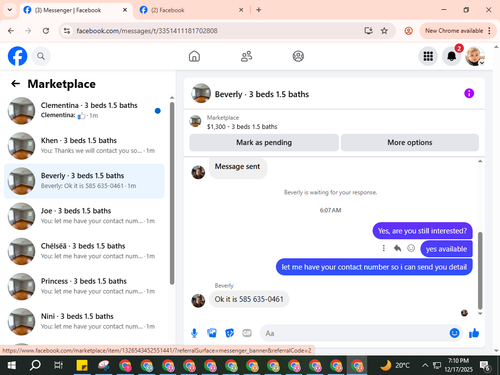
Task: Choose a sticker icon
Action: pos(229,333)
